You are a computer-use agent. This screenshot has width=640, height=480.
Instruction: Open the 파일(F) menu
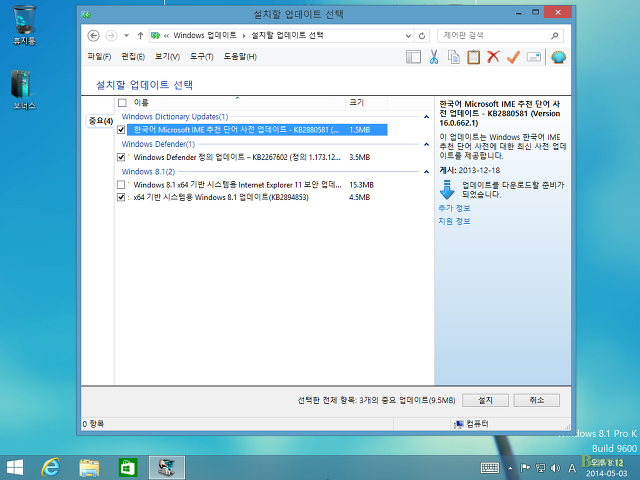(99, 57)
